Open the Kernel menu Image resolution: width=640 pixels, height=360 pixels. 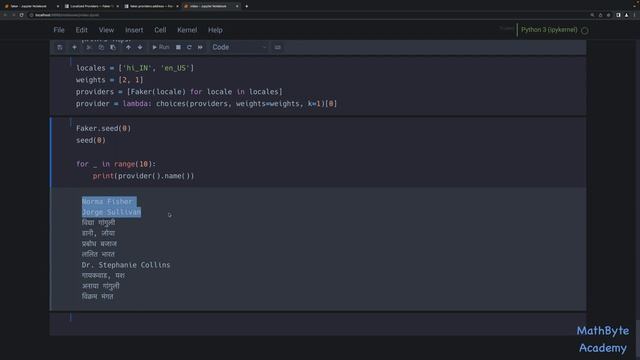pos(187,30)
